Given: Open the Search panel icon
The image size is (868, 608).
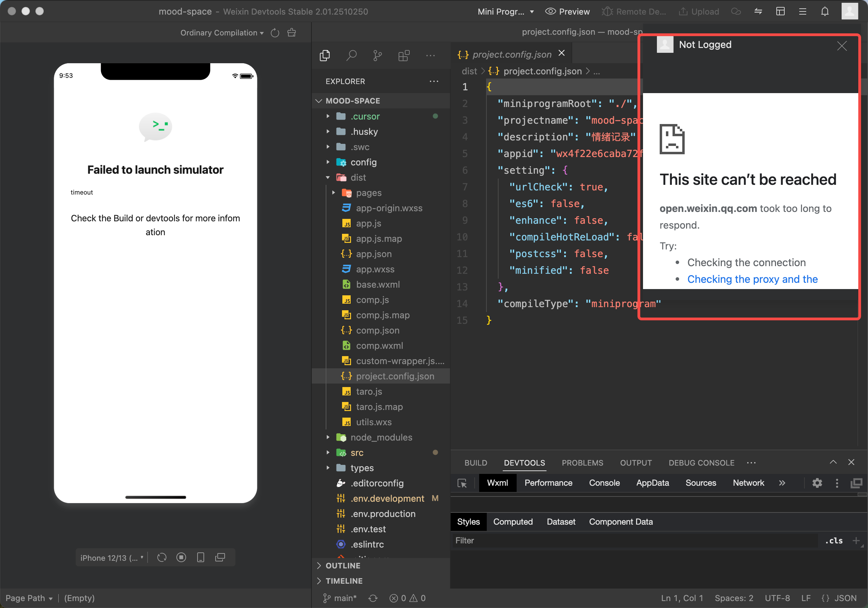Looking at the screenshot, I should click(x=351, y=56).
